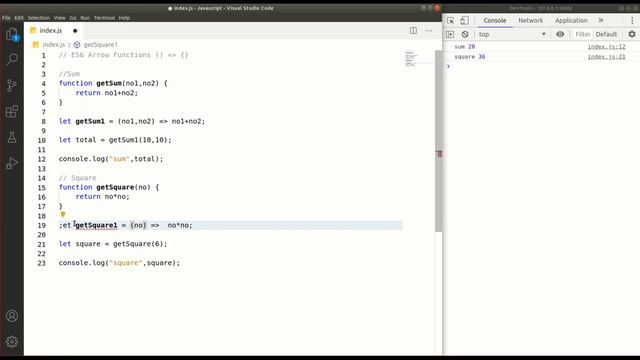Split the editor to the right
The height and width of the screenshot is (360, 640).
(413, 31)
